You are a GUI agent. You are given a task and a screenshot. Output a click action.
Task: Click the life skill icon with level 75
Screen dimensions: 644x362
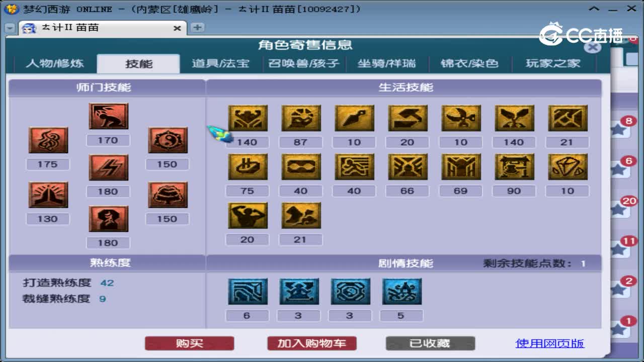click(248, 167)
